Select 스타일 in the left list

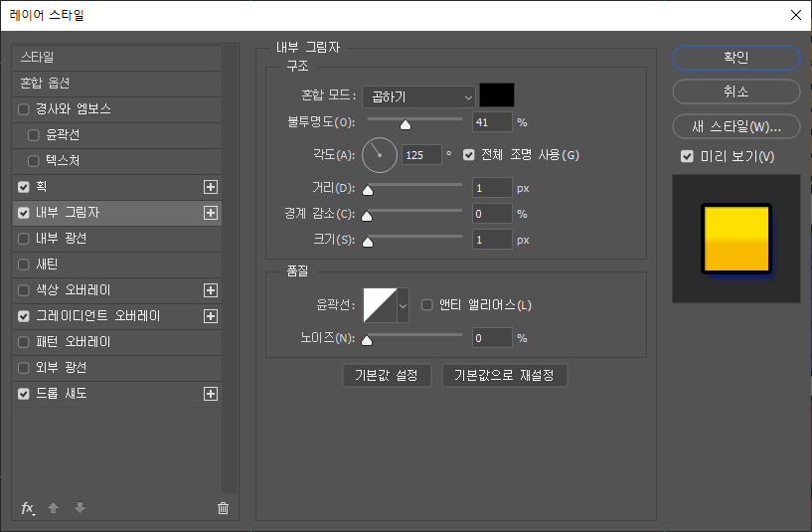117,58
